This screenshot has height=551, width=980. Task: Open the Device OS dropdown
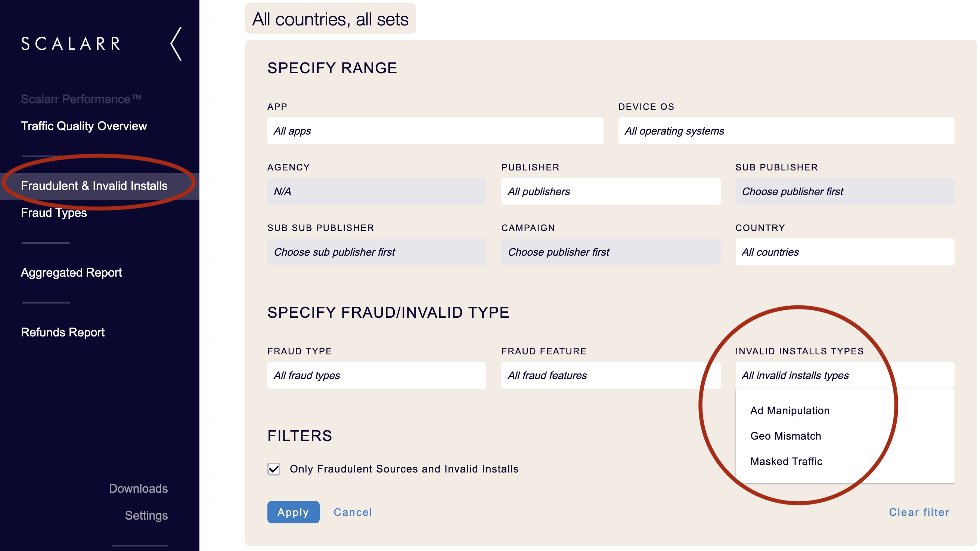click(786, 131)
